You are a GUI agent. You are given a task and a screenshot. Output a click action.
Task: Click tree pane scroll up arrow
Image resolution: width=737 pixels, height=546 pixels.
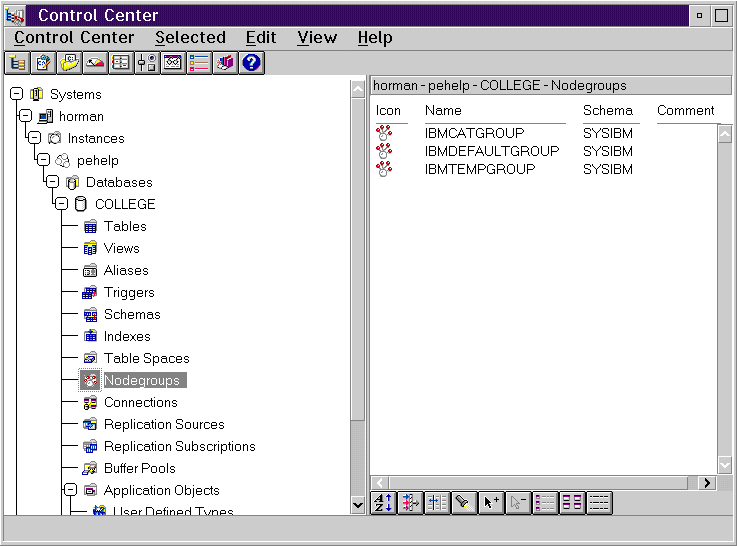tap(358, 89)
